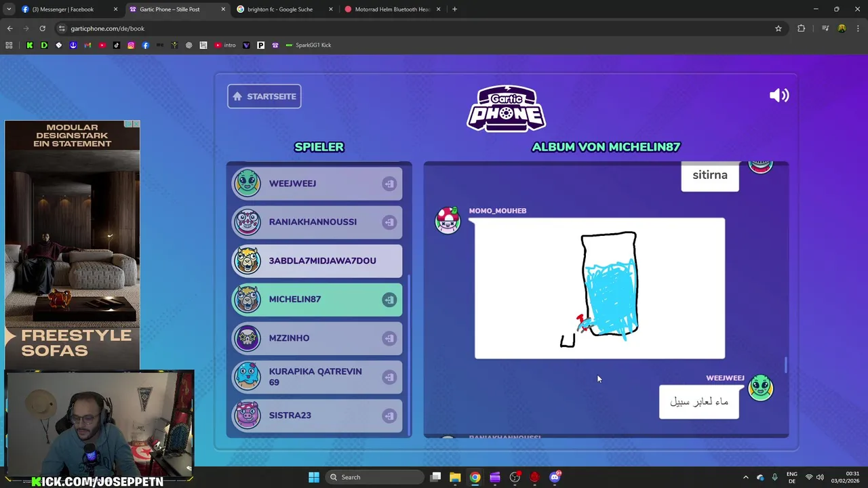Open File Explorer from taskbar

tap(455, 477)
